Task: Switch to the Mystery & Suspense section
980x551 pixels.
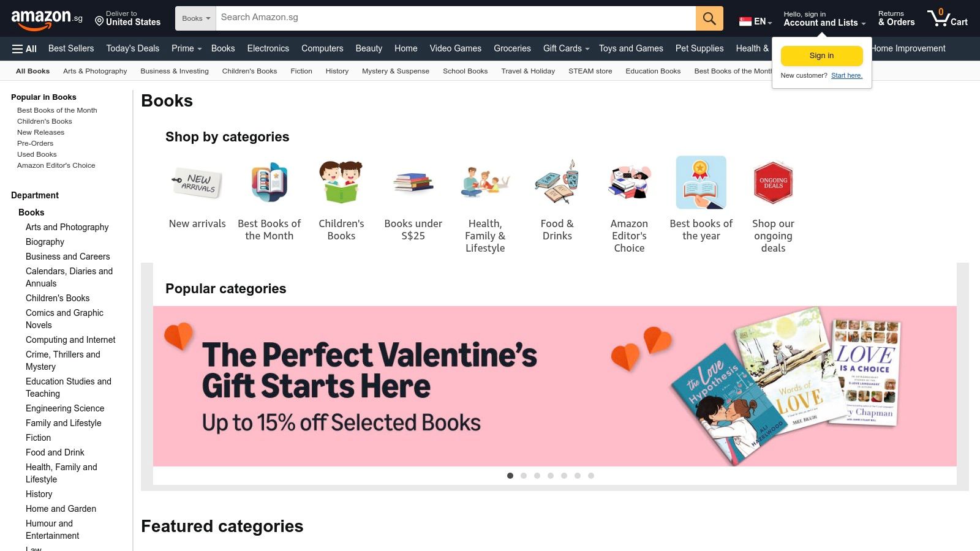Action: pyautogui.click(x=396, y=71)
